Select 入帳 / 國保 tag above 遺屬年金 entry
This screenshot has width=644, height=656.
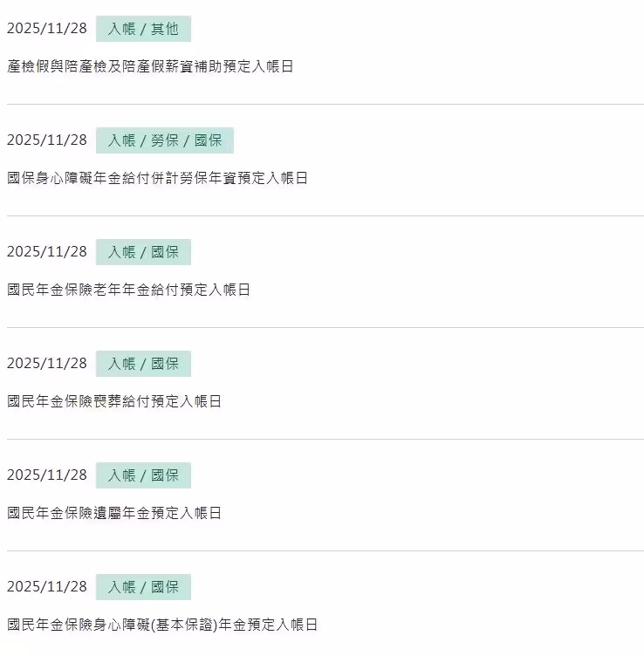tap(143, 475)
